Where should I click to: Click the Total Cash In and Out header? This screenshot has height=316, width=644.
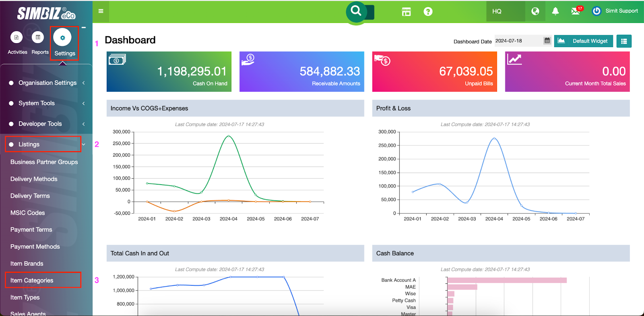pos(235,254)
